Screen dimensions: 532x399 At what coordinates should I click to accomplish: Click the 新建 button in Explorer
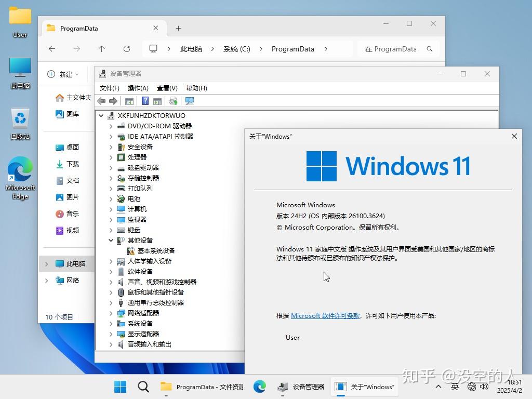tap(63, 74)
